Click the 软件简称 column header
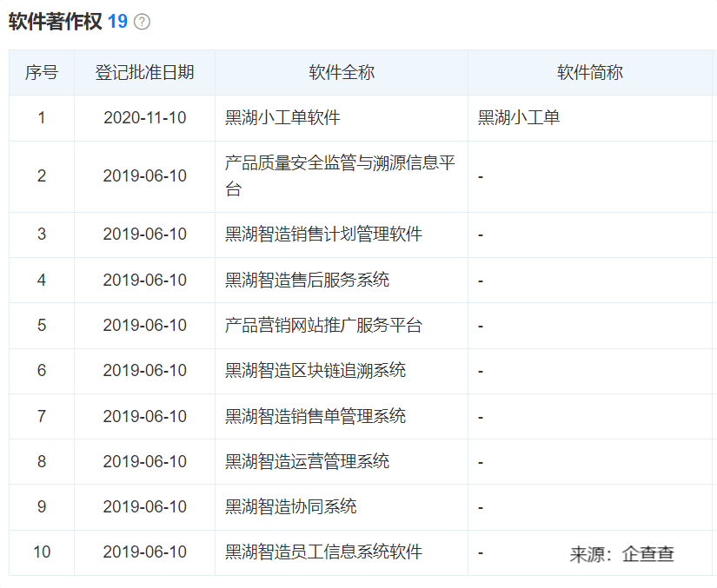The height and width of the screenshot is (588, 717). tap(589, 73)
